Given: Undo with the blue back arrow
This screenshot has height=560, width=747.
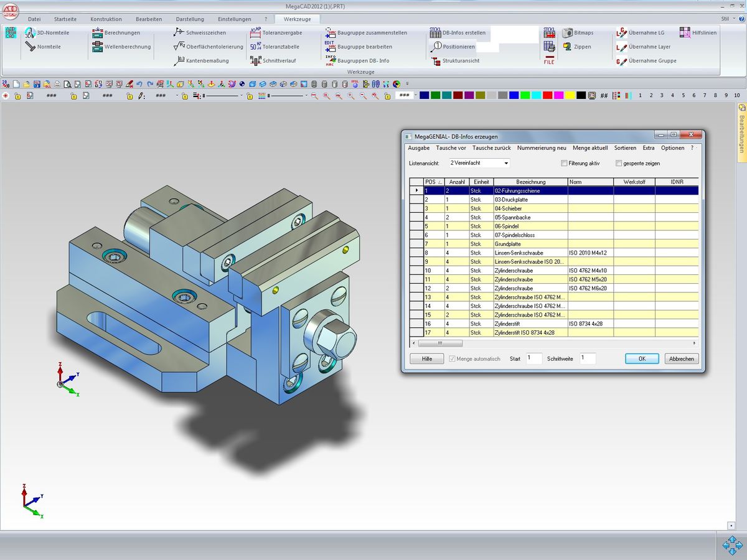Looking at the screenshot, I should click(x=139, y=83).
